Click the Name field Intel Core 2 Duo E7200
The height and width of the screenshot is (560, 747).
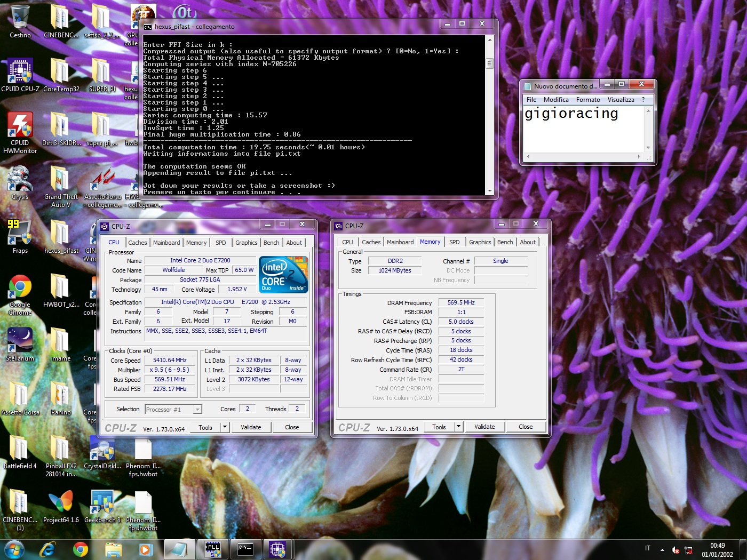pyautogui.click(x=200, y=260)
